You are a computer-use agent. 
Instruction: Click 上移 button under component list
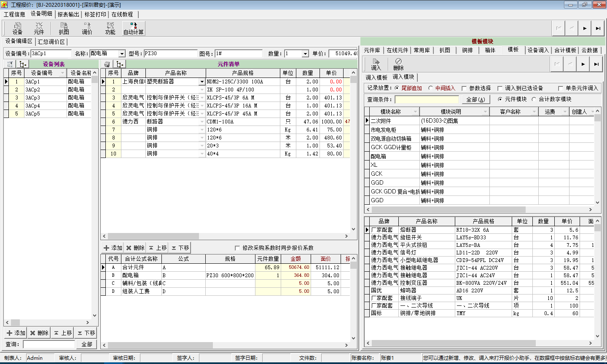coord(158,248)
